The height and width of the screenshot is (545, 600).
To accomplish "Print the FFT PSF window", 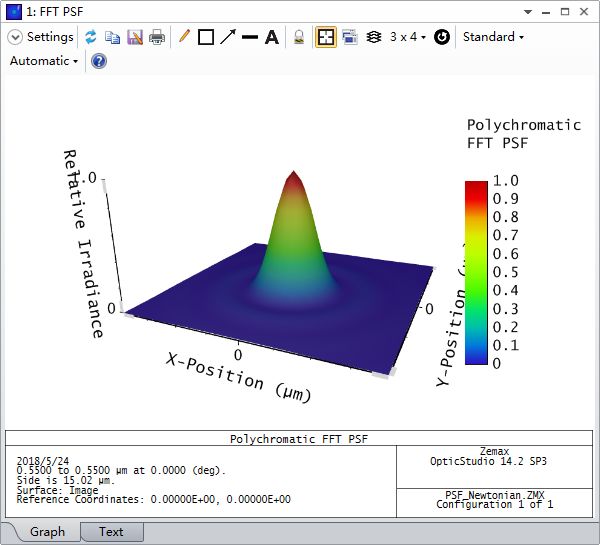I will click(x=157, y=37).
